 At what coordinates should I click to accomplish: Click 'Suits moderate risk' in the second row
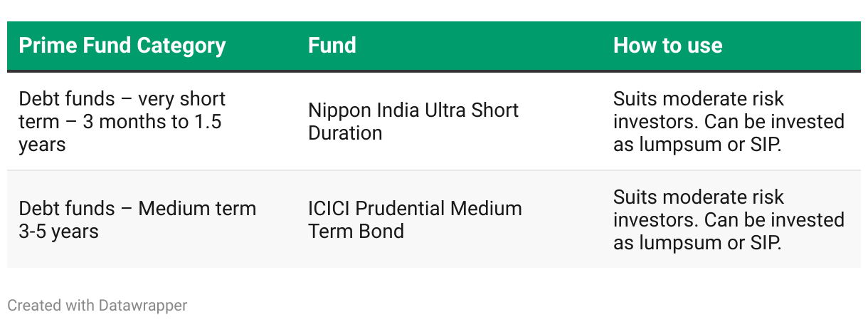click(698, 197)
